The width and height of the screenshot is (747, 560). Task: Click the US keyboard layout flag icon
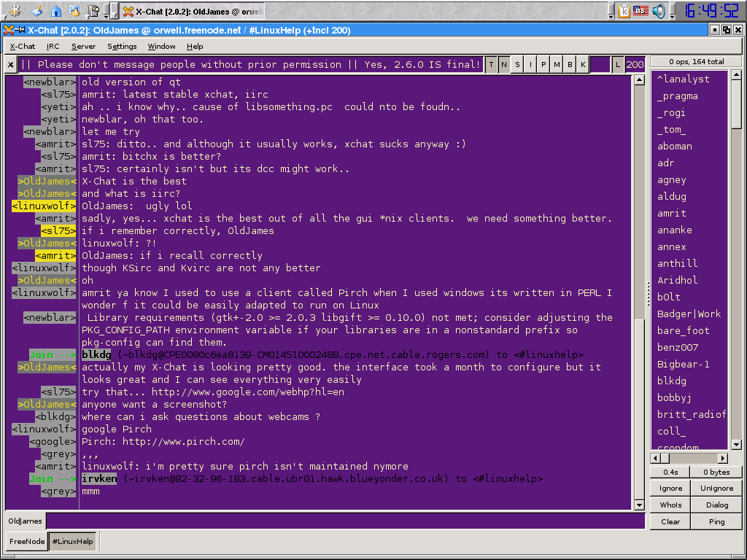pyautogui.click(x=640, y=10)
